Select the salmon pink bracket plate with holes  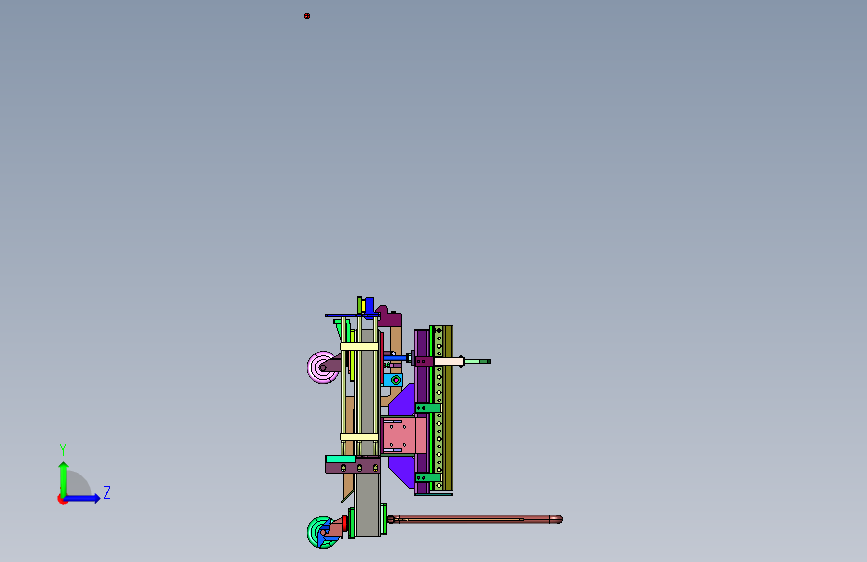(x=403, y=435)
